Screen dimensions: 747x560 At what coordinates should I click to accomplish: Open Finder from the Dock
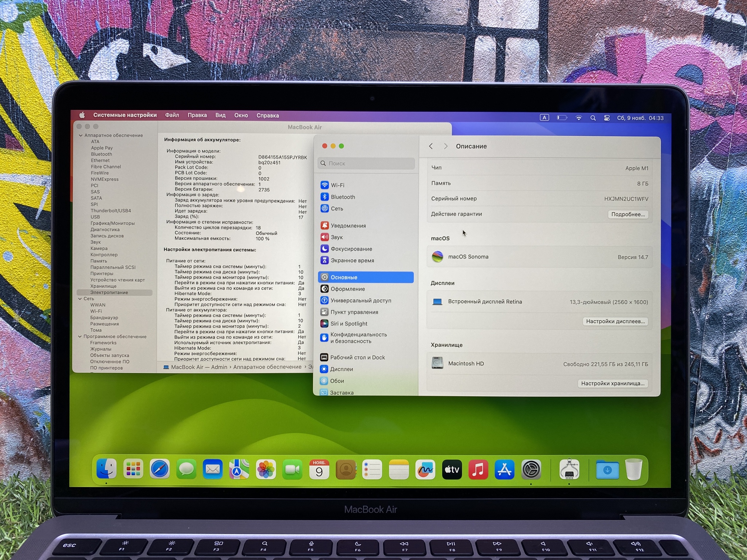click(107, 469)
